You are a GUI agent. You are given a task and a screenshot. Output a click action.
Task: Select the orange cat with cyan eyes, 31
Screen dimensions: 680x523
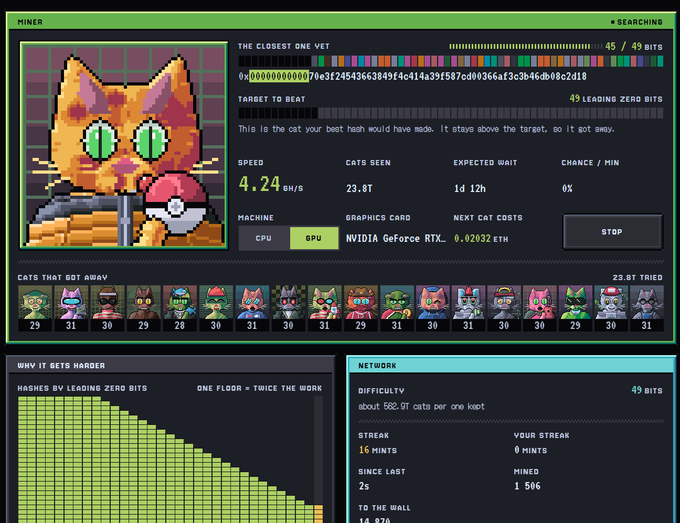(x=252, y=308)
